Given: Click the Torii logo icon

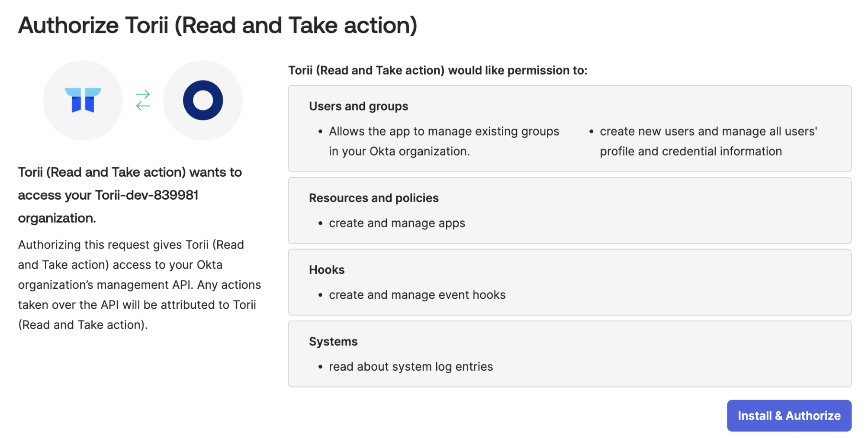Looking at the screenshot, I should click(83, 100).
